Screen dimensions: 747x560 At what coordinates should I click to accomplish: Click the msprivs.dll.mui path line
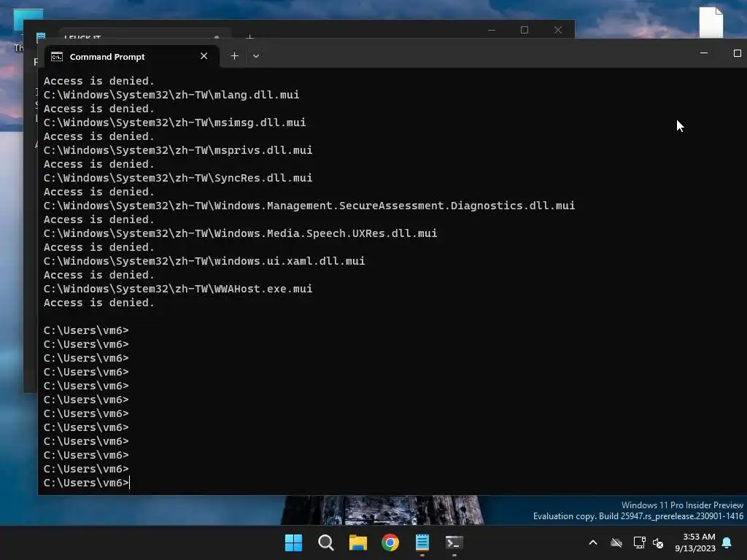coord(178,150)
